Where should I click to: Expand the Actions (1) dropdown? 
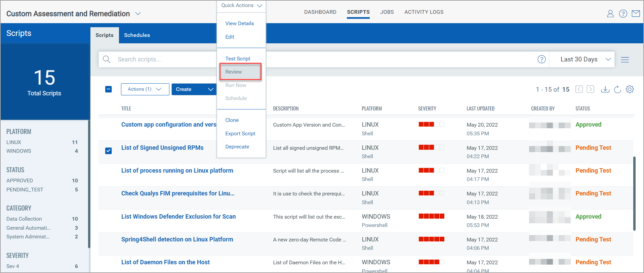coord(145,89)
